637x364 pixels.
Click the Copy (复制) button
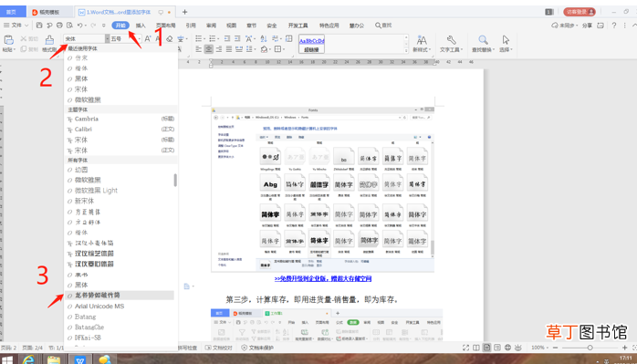pyautogui.click(x=29, y=49)
